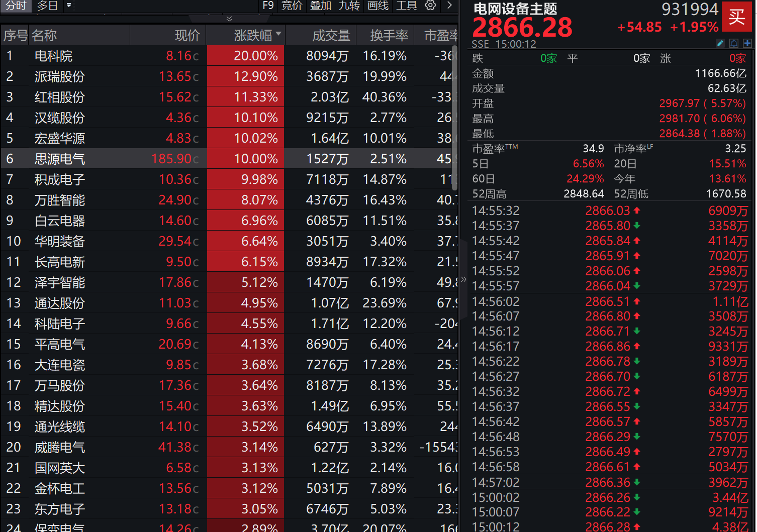Click the +1.95% change value
Viewport: 757px width, 532px height.
[x=694, y=27]
